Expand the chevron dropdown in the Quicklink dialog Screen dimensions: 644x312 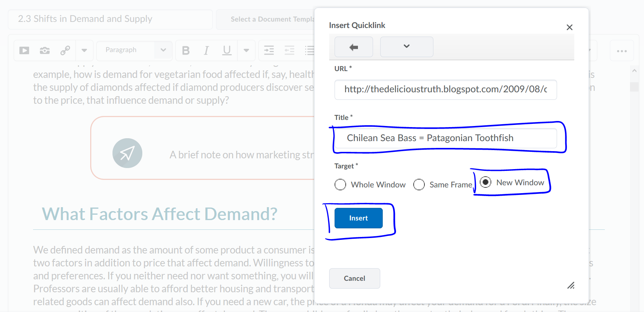(406, 47)
